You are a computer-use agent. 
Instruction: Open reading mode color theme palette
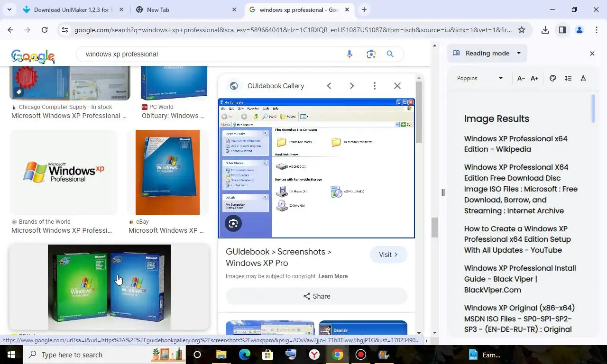point(552,78)
